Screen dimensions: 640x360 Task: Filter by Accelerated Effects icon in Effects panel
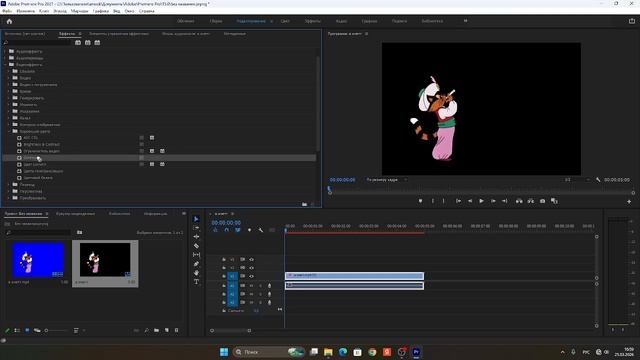78,42
